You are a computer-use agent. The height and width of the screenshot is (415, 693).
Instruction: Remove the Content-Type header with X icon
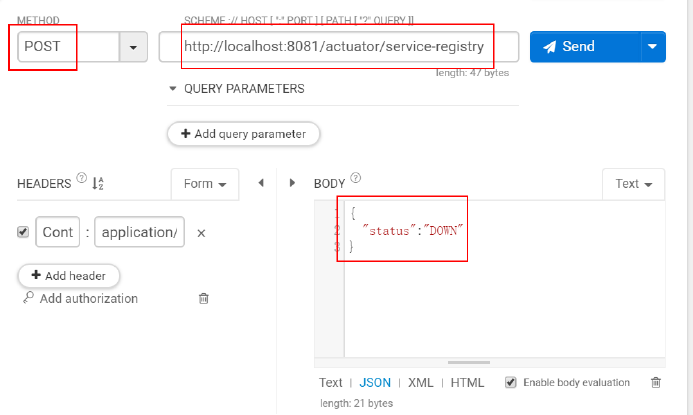tap(201, 232)
